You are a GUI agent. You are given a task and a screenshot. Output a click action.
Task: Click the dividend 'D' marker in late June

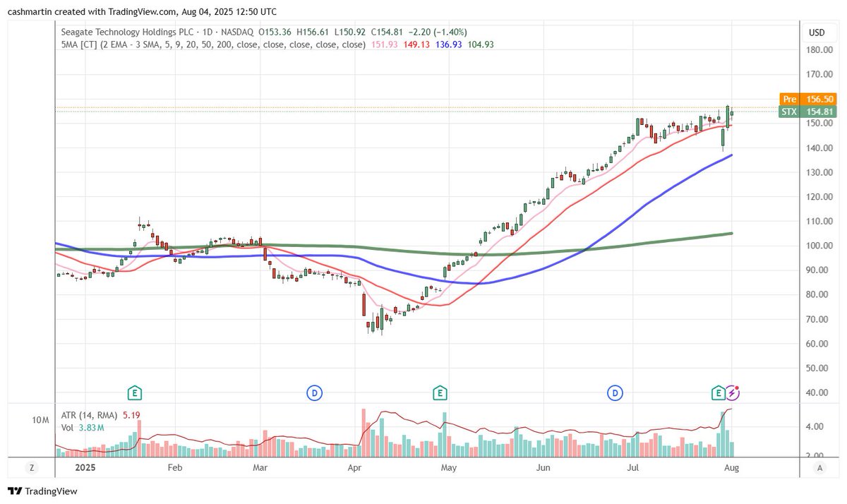pyautogui.click(x=615, y=392)
